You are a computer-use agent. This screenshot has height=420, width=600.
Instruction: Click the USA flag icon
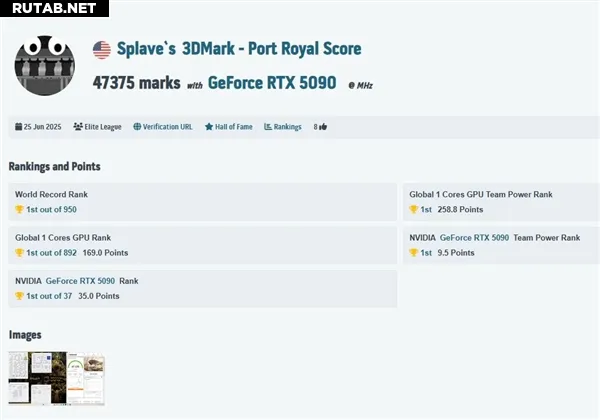coord(102,50)
